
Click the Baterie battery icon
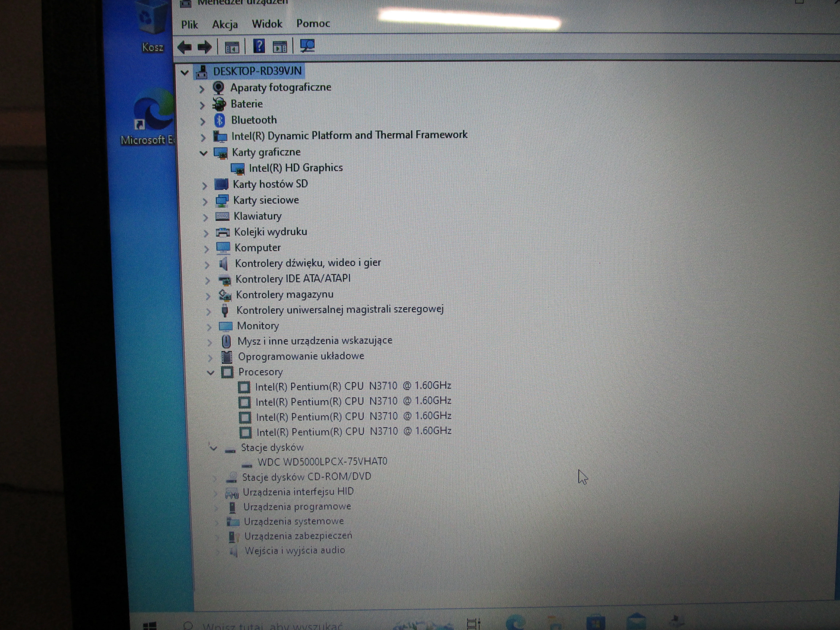point(219,104)
